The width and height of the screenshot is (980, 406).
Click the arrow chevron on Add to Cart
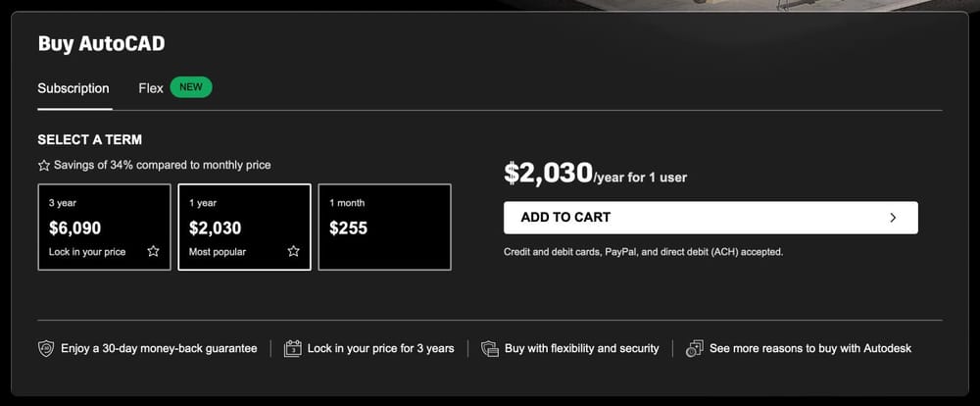(x=893, y=218)
